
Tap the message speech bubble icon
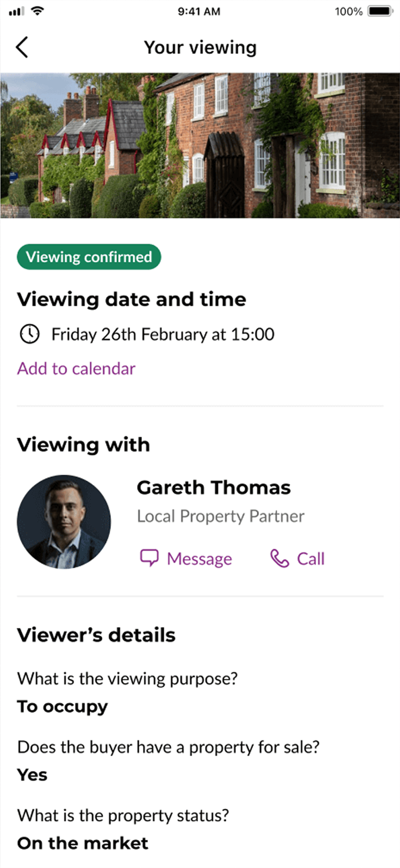tap(149, 558)
